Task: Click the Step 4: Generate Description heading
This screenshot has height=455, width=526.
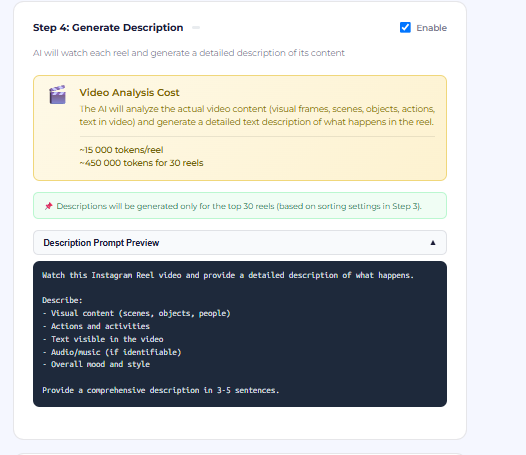Action: [108, 28]
